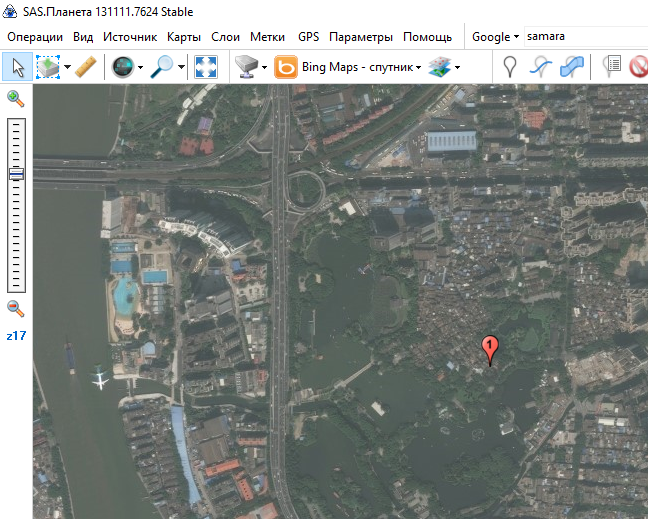Open the Карты menu
The height and width of the screenshot is (519, 648).
coord(184,37)
